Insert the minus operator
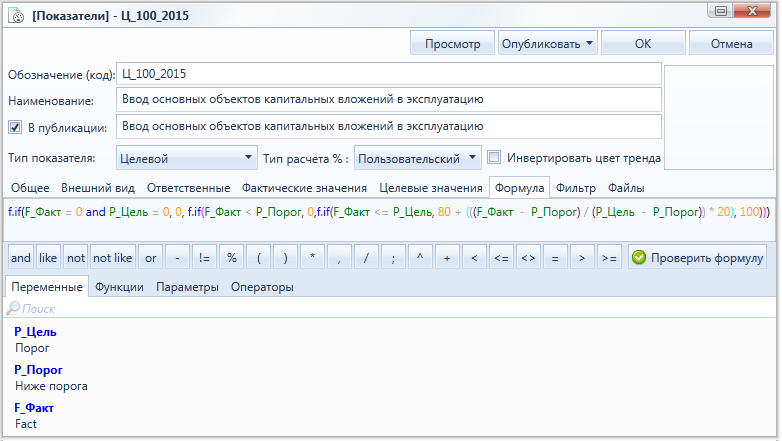 click(178, 257)
